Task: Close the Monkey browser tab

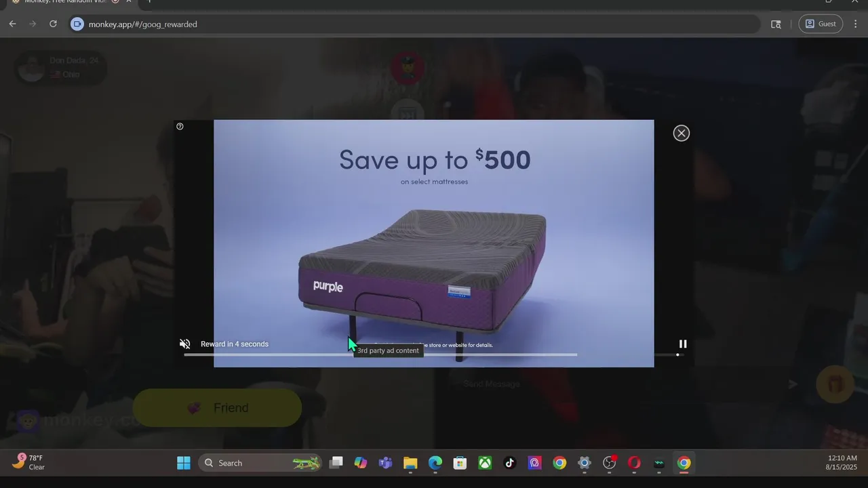Action: click(x=129, y=1)
